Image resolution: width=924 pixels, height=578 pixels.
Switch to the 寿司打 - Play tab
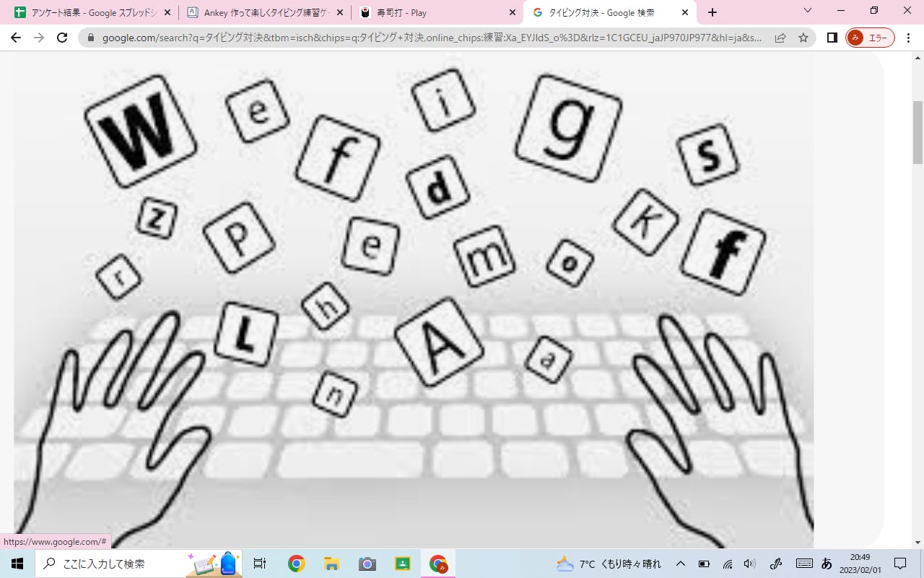[433, 12]
